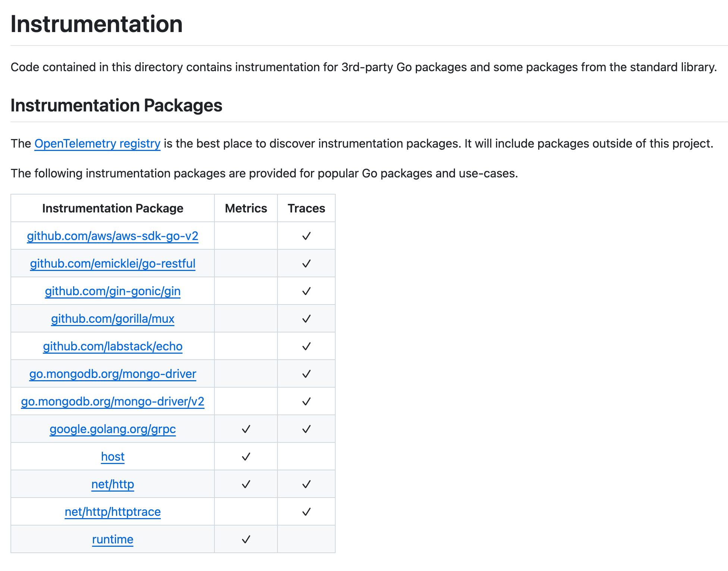Open github.com/aws/aws-sdk-go-v2 package link
Screen dimensions: 728x571
click(x=113, y=236)
